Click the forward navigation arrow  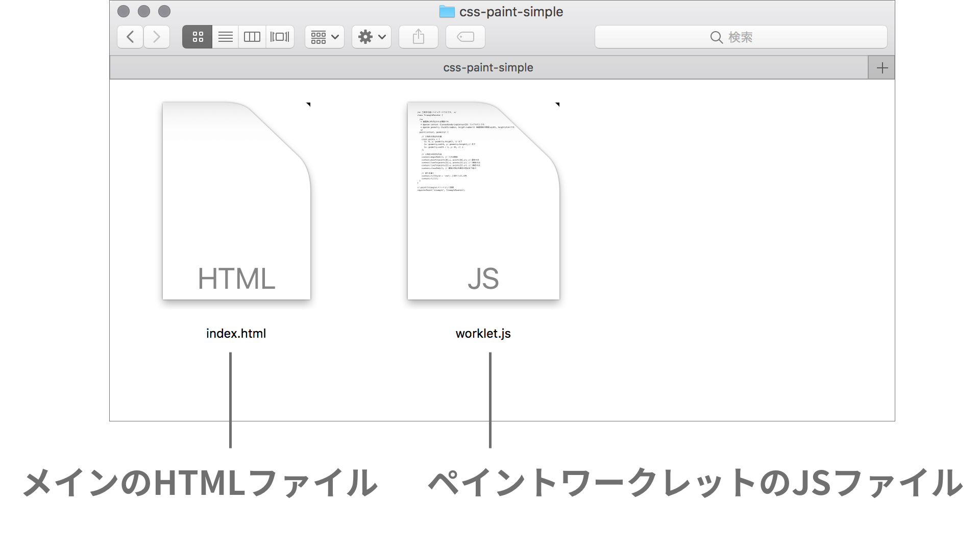pyautogui.click(x=157, y=37)
